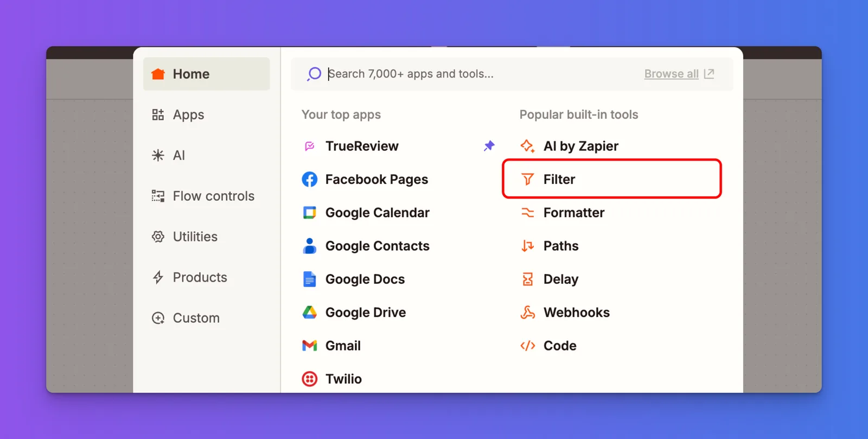This screenshot has width=868, height=439.
Task: Click the orange Home house icon
Action: coord(158,74)
